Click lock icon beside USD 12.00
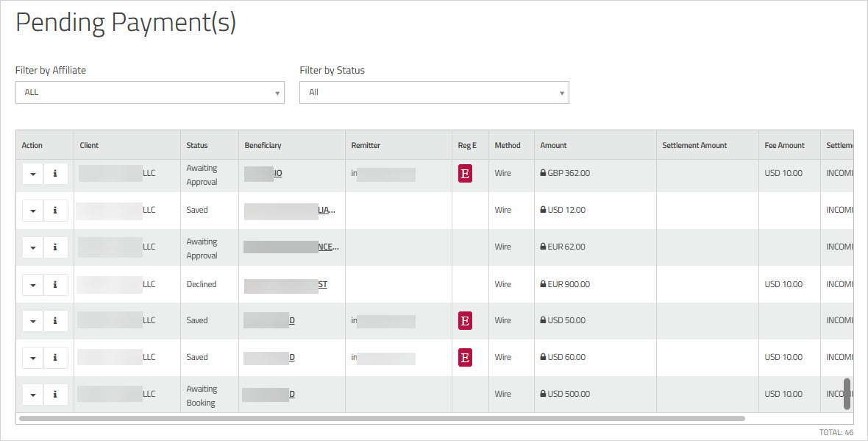 (543, 209)
